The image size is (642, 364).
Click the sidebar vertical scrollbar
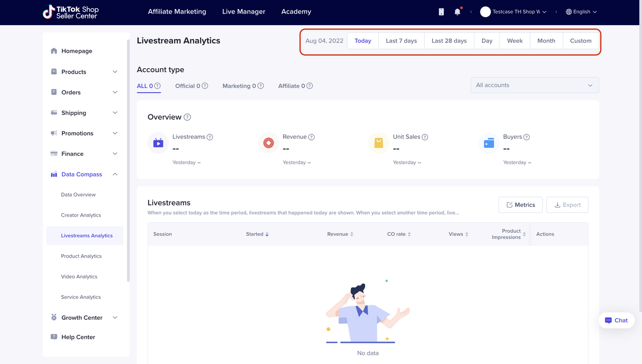point(128,160)
